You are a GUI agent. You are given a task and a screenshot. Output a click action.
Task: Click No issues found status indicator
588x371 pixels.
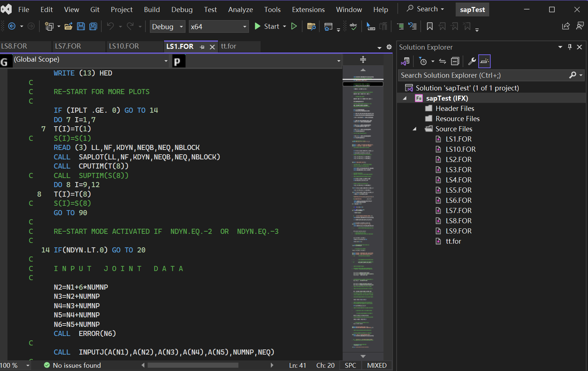click(72, 365)
